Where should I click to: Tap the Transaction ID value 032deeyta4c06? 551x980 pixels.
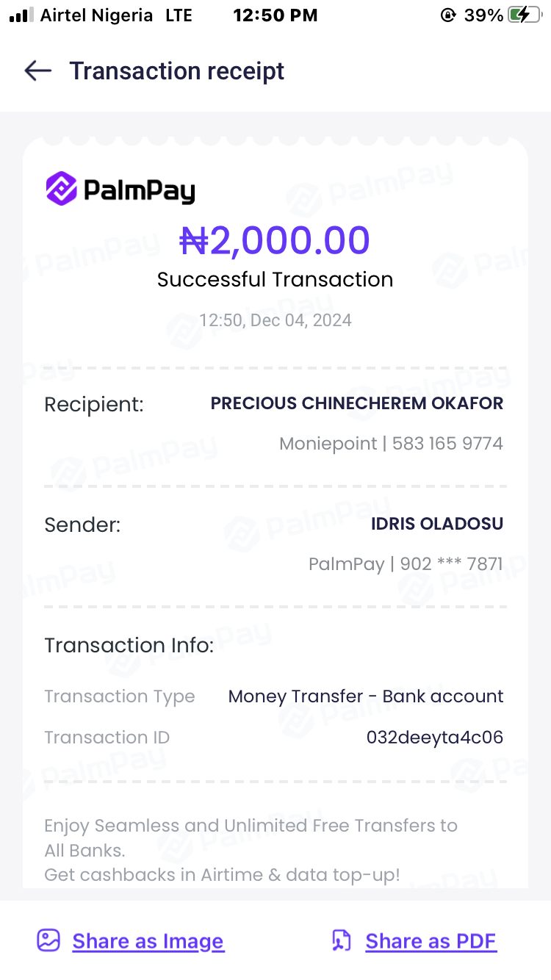point(435,737)
